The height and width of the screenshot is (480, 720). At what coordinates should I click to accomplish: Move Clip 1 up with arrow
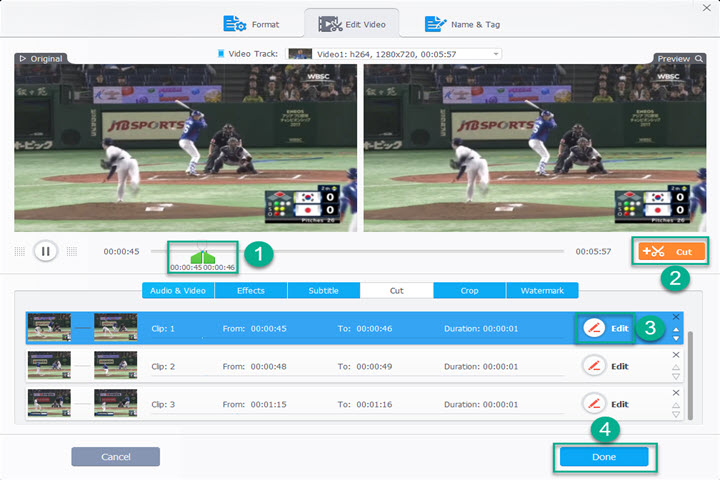(676, 330)
